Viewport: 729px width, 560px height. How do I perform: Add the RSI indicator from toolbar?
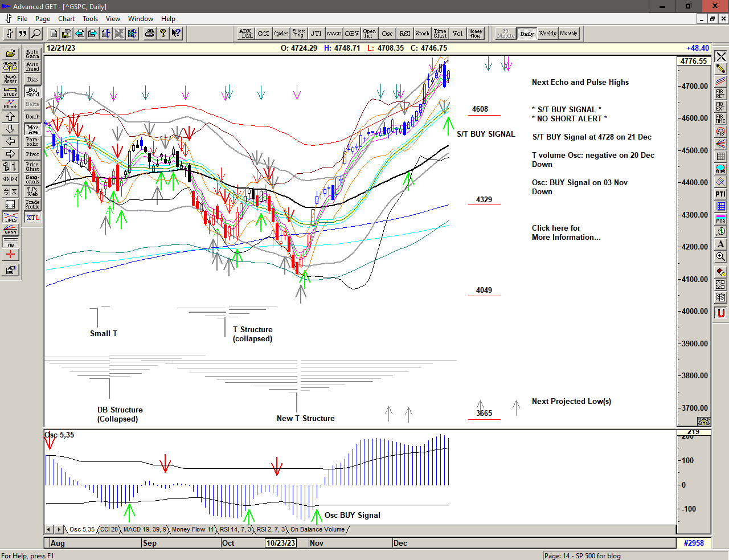tap(404, 34)
